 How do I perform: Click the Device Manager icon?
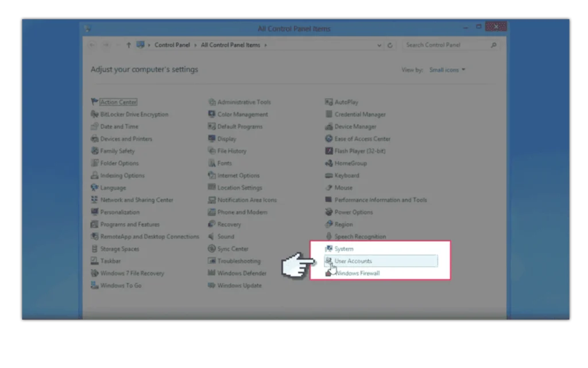coord(329,126)
